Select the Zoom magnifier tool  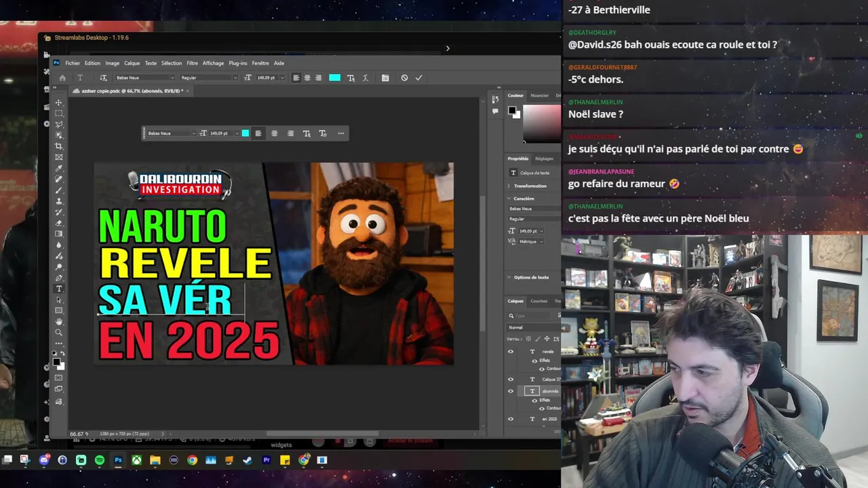click(59, 332)
